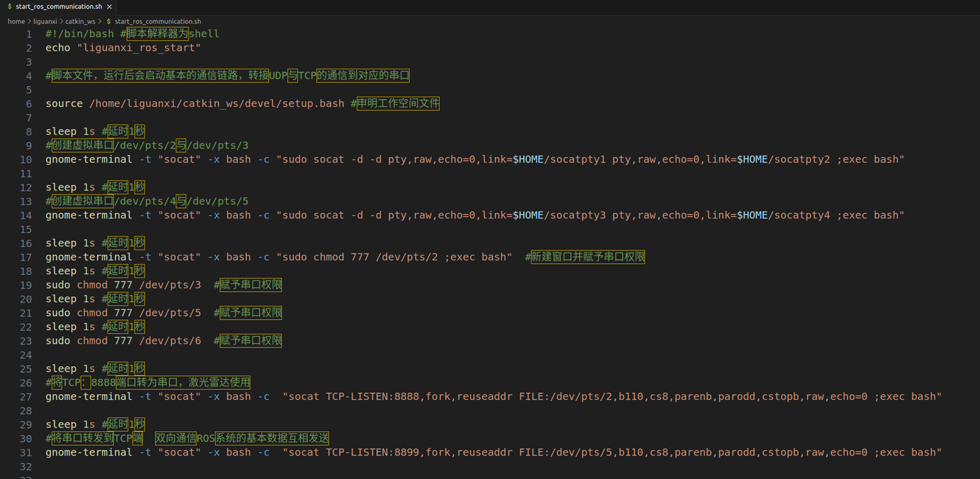Screen dimensions: 980x479
Task: Click the comment containing /dev/pts/2 on line 9
Action: tap(147, 145)
